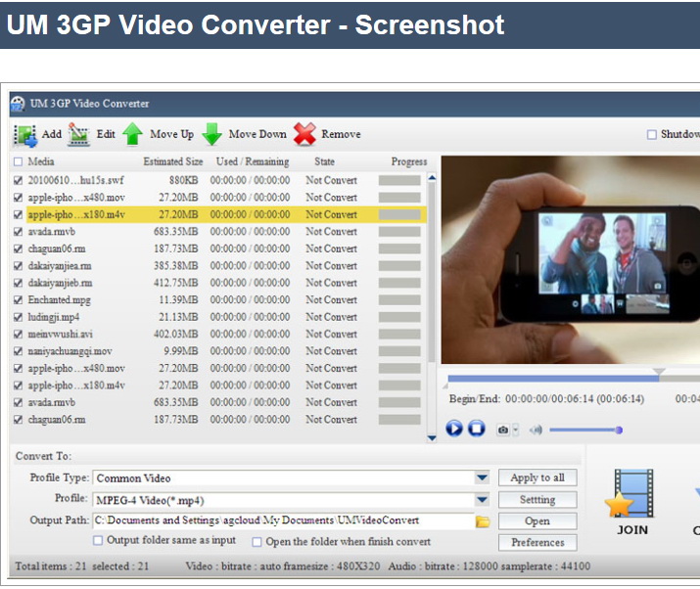
Task: Enable Open the folder when finish convert
Action: [257, 542]
